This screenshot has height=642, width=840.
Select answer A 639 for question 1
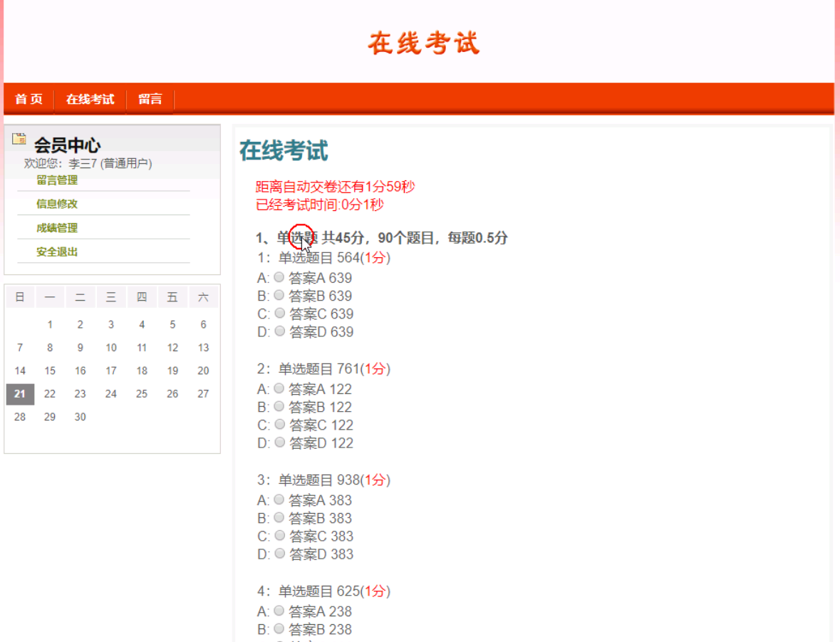279,276
